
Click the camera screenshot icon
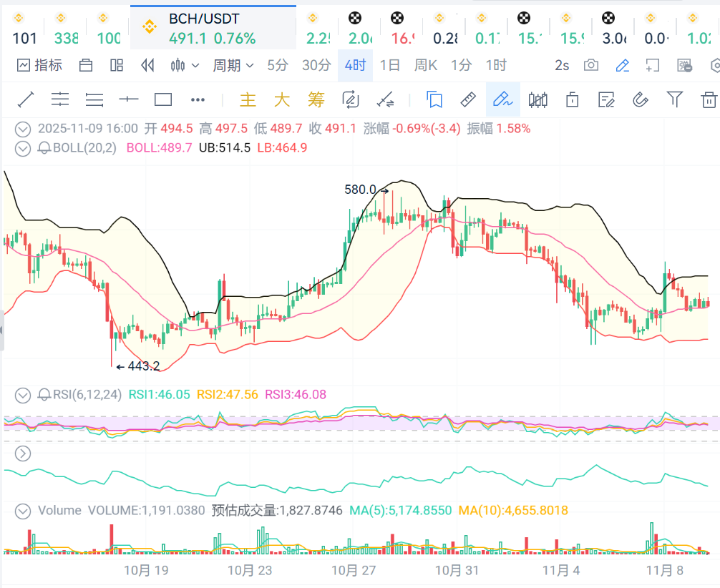click(x=591, y=65)
